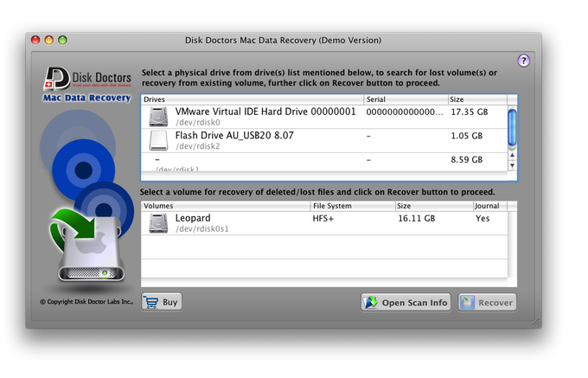
Task: Click the shopping cart Buy button
Action: pyautogui.click(x=162, y=302)
